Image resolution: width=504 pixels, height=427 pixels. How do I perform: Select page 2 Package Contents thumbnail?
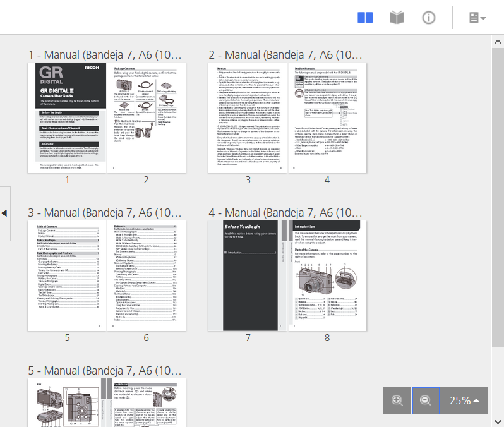click(146, 117)
